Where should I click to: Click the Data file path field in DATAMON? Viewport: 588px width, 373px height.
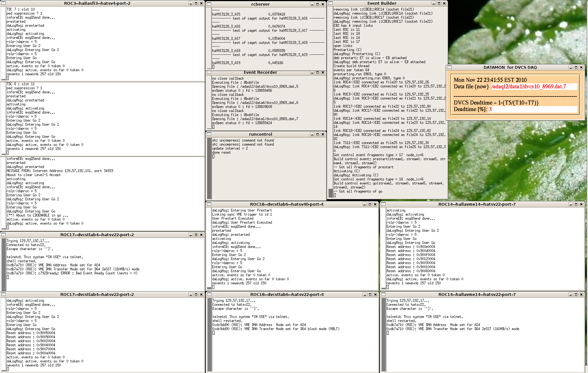click(x=534, y=86)
